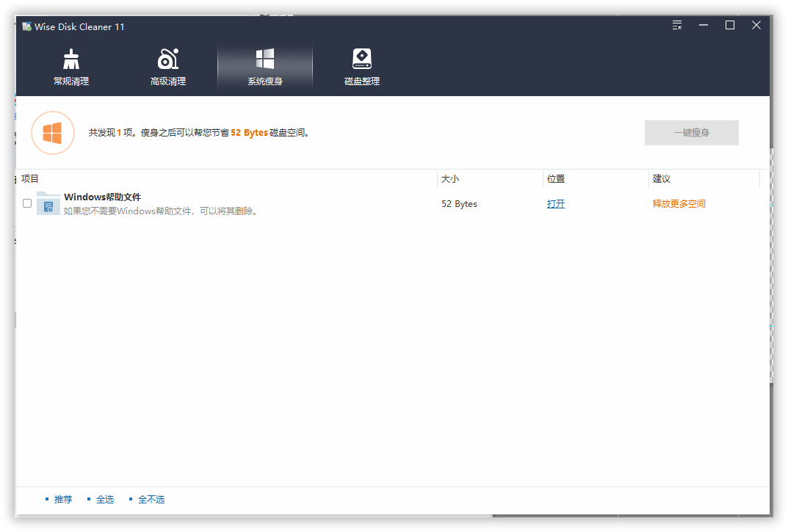Open the 高级清理 disk scan icon
This screenshot has height=532, width=788.
click(x=168, y=59)
